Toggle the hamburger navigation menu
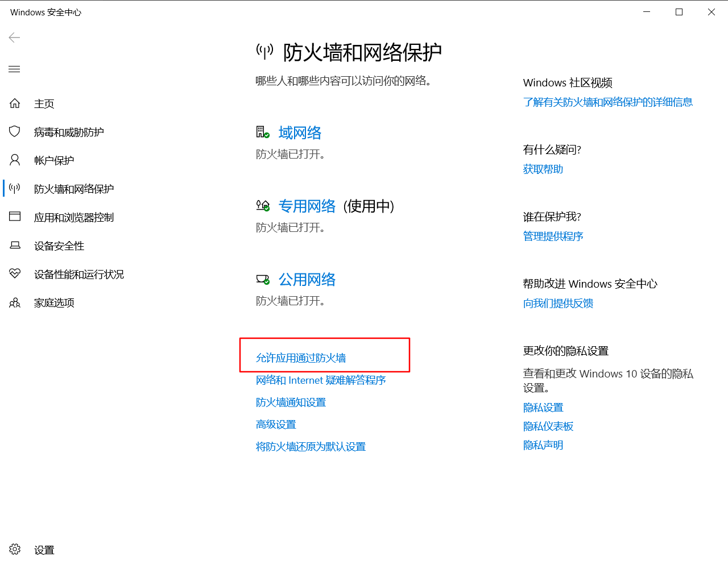728x569 pixels. pos(15,69)
